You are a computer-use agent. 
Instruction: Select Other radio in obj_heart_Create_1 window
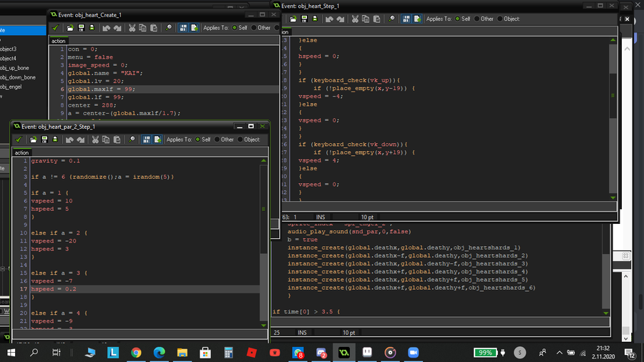254,28
